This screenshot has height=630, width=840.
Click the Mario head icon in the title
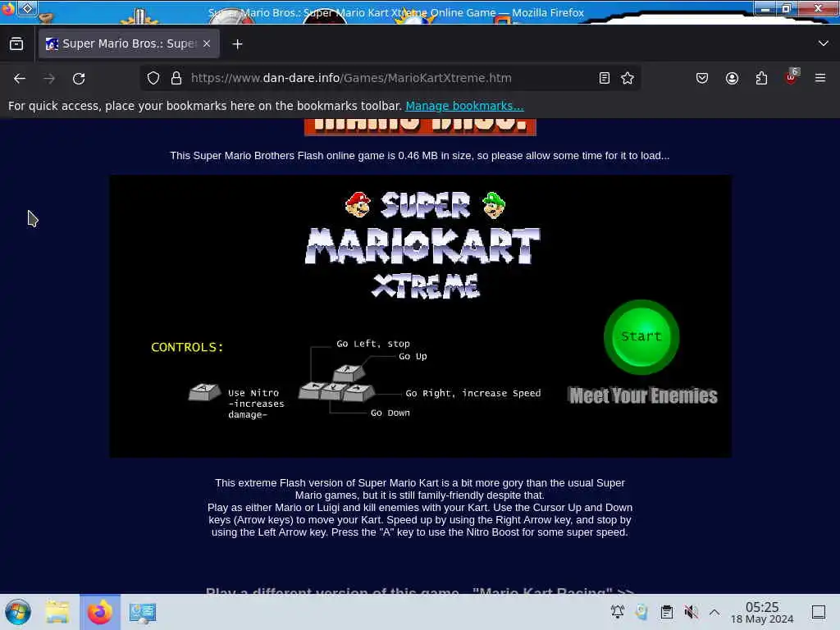(358, 204)
